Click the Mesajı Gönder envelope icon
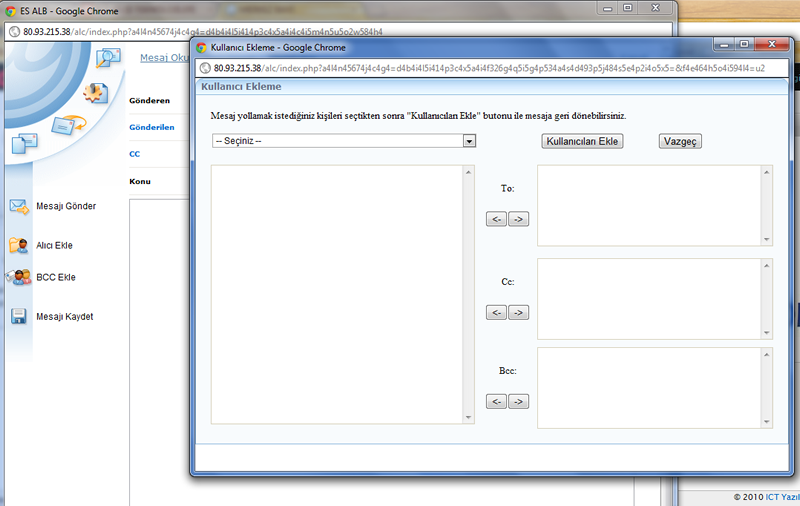Viewport: 800px width, 506px height. point(18,207)
